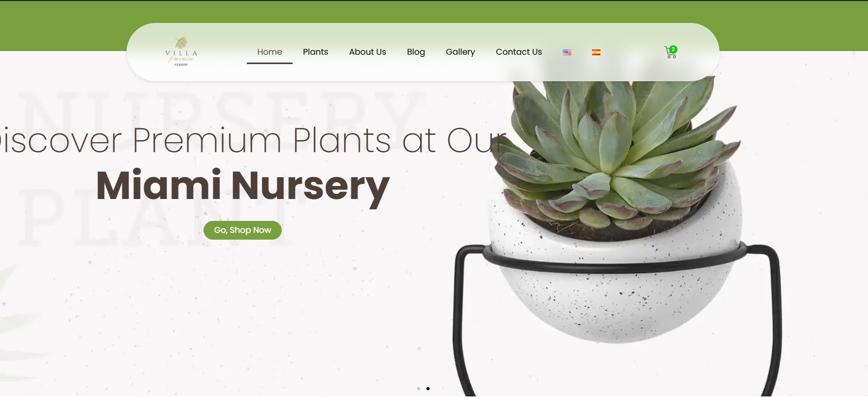Visit the Contact Us page
The width and height of the screenshot is (868, 410).
point(519,52)
